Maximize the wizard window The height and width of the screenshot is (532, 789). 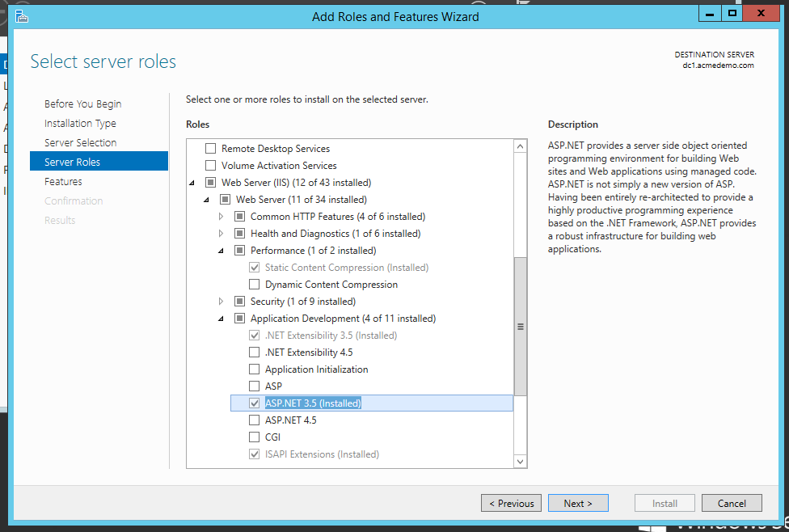[732, 14]
